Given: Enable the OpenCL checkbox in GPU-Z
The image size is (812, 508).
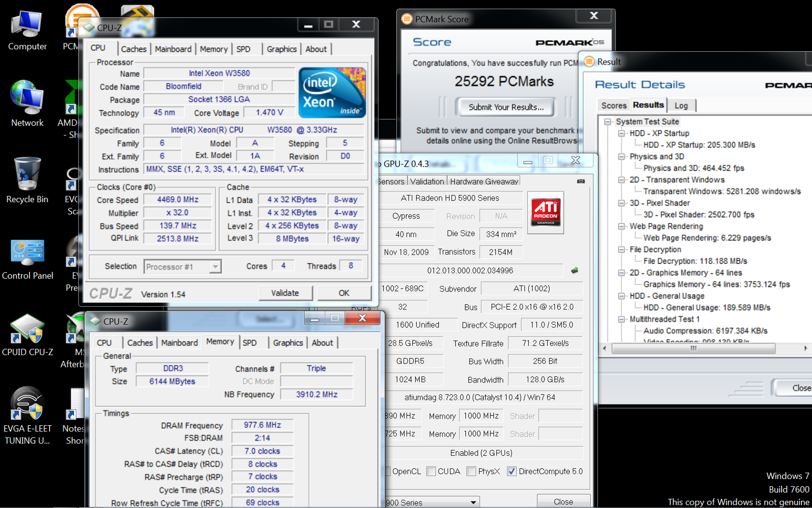Looking at the screenshot, I should click(387, 471).
